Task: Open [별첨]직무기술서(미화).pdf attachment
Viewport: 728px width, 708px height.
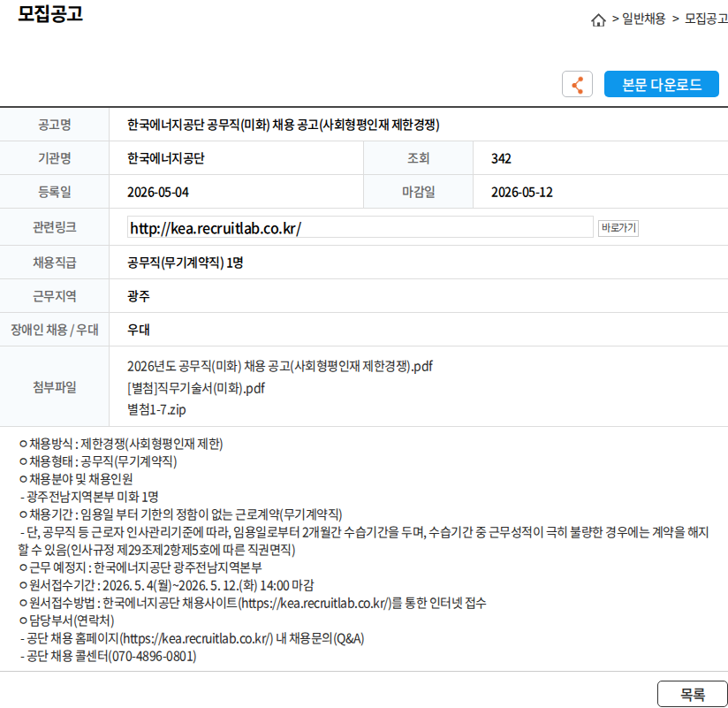Action: click(196, 388)
